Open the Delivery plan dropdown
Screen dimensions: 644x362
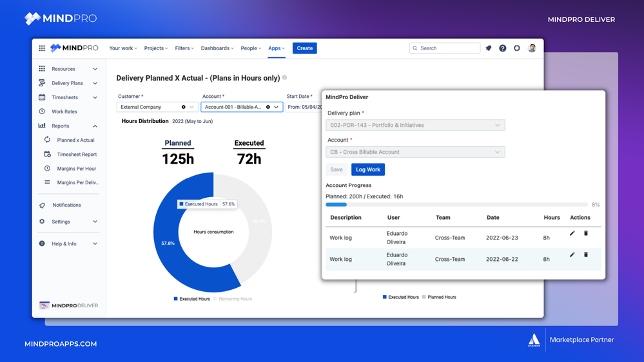coord(415,125)
